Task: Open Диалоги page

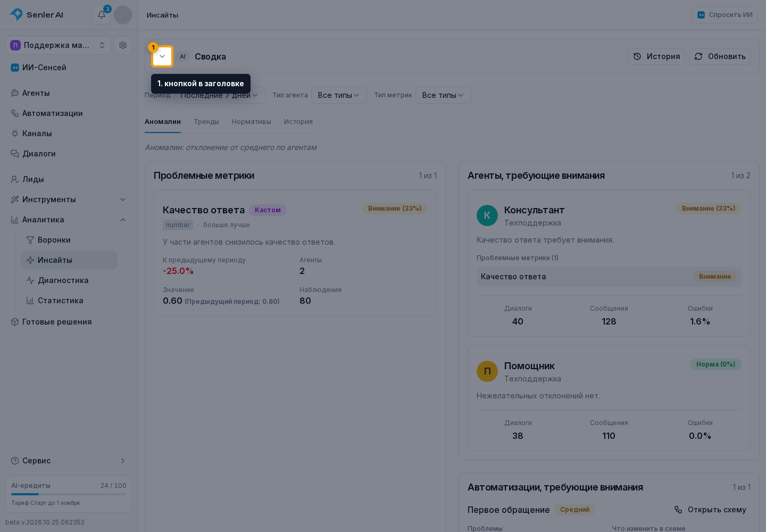Action: pyautogui.click(x=69, y=154)
